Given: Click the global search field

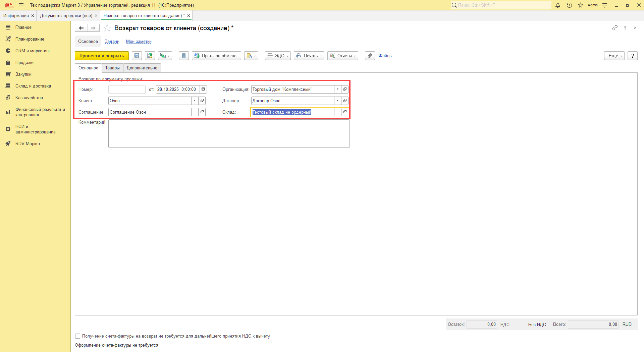Looking at the screenshot, I should click(x=501, y=5).
